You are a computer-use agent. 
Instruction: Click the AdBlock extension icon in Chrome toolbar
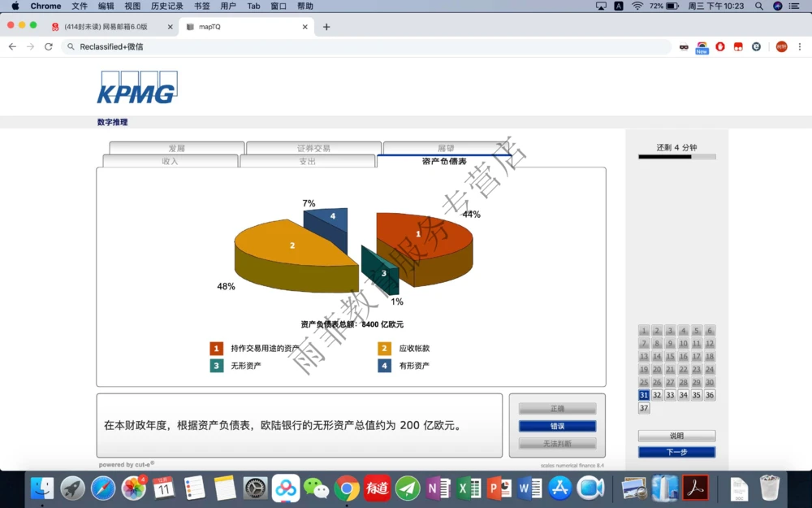point(720,46)
